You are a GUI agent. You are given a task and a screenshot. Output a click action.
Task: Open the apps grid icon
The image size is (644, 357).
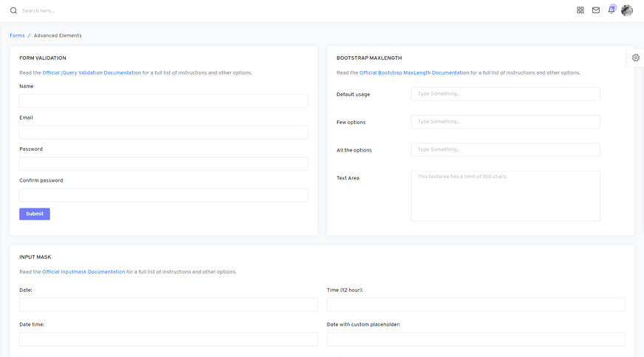(x=580, y=10)
